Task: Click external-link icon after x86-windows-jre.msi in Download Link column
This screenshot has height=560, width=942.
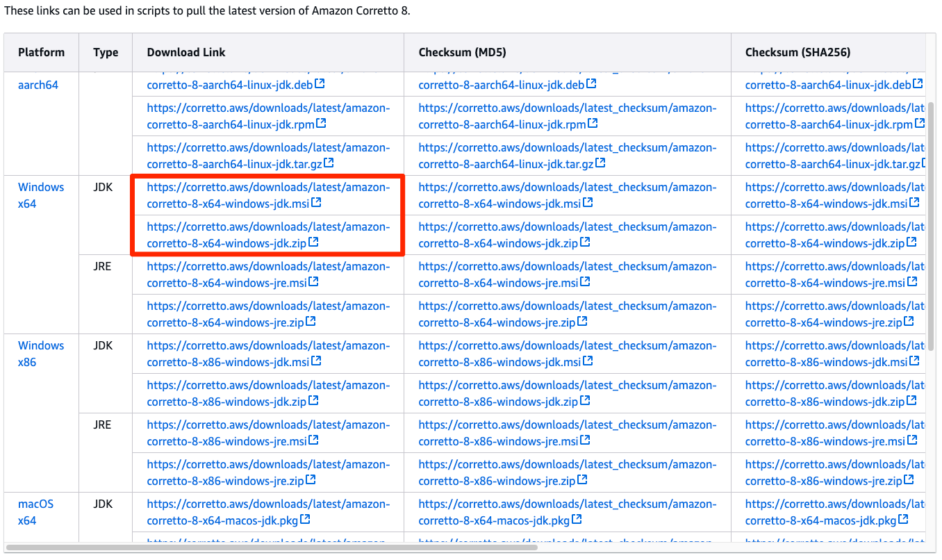Action: 314,440
